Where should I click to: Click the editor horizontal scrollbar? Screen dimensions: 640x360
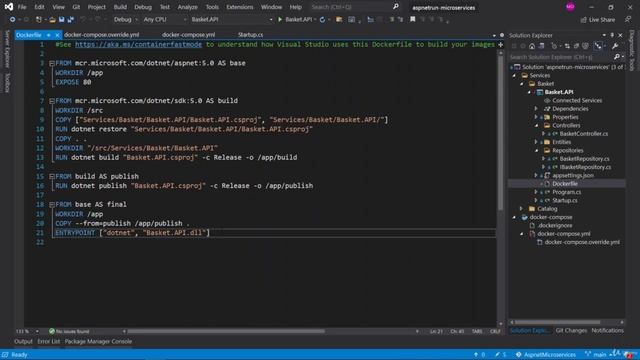pyautogui.click(x=227, y=331)
